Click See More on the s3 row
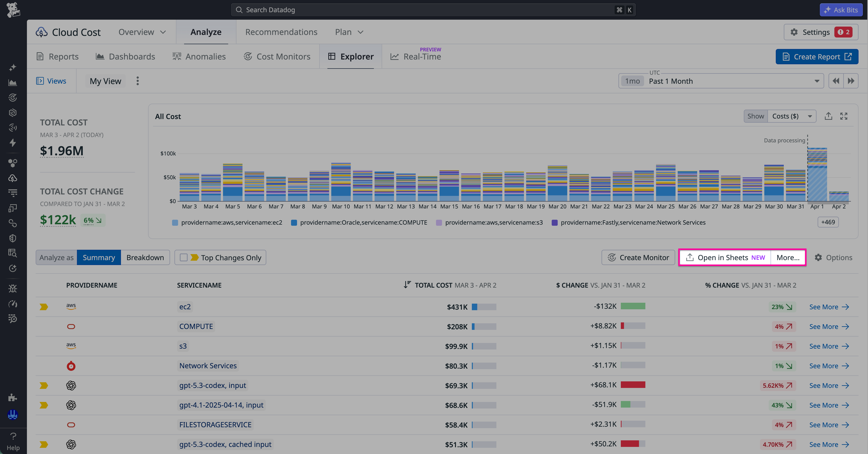The image size is (868, 454). click(x=829, y=346)
